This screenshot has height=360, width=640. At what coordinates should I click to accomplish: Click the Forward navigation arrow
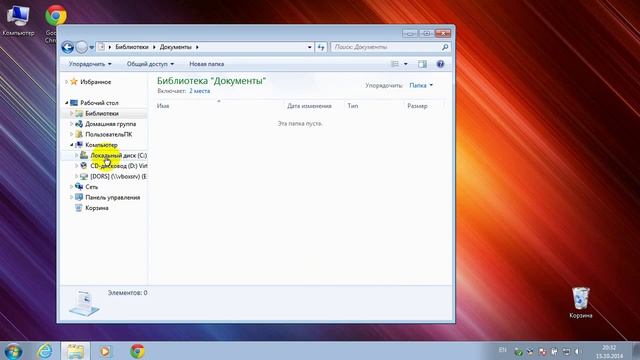(x=82, y=47)
